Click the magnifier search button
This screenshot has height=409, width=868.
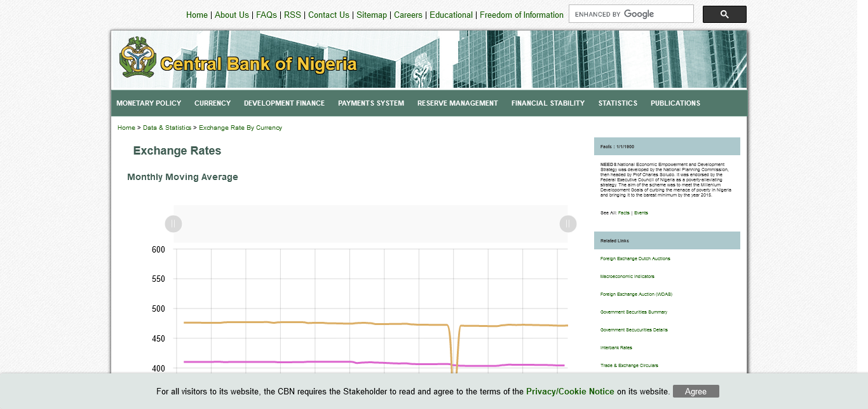[724, 15]
